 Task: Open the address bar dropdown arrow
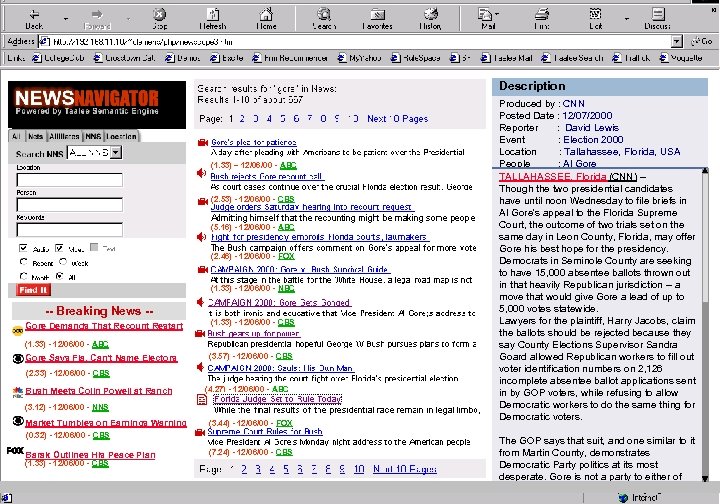(676, 42)
